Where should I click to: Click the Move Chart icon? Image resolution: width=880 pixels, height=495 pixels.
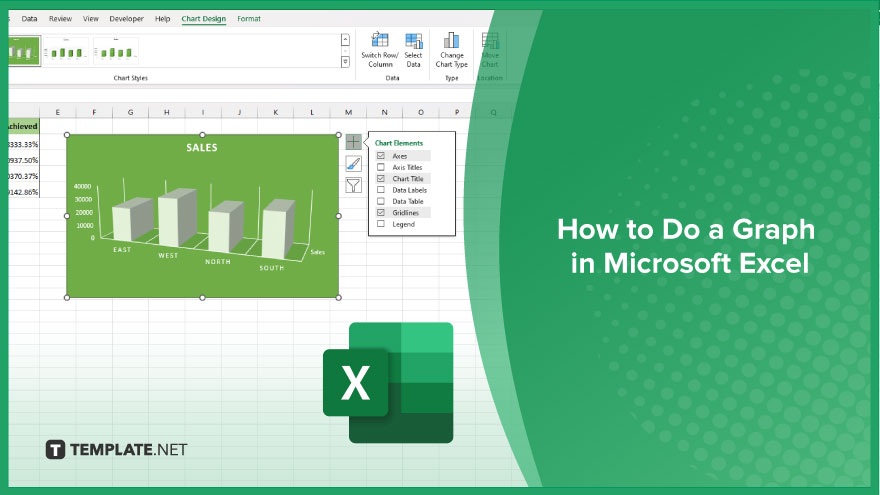point(490,40)
